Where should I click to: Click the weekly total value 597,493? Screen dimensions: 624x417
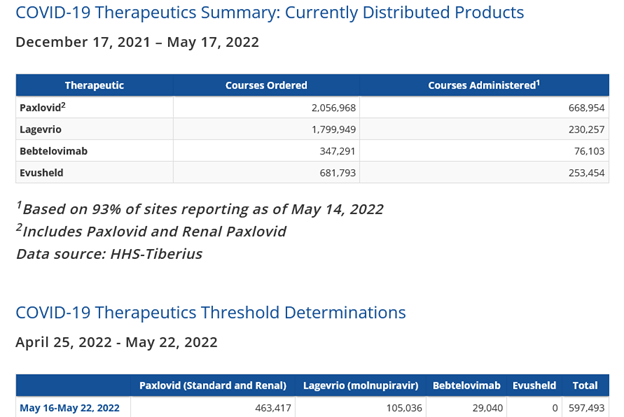tap(583, 407)
